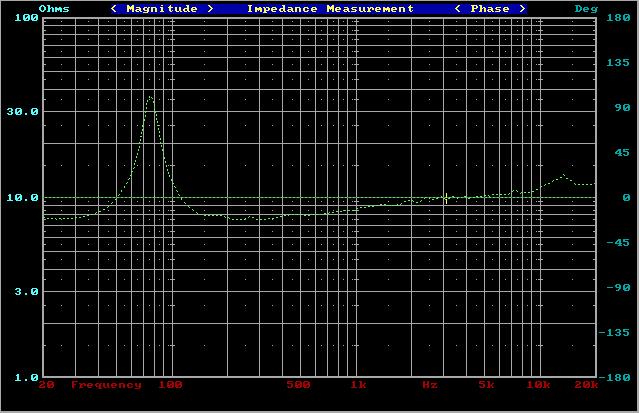The image size is (639, 413).
Task: Click the Hz unit label
Action: coord(430,385)
